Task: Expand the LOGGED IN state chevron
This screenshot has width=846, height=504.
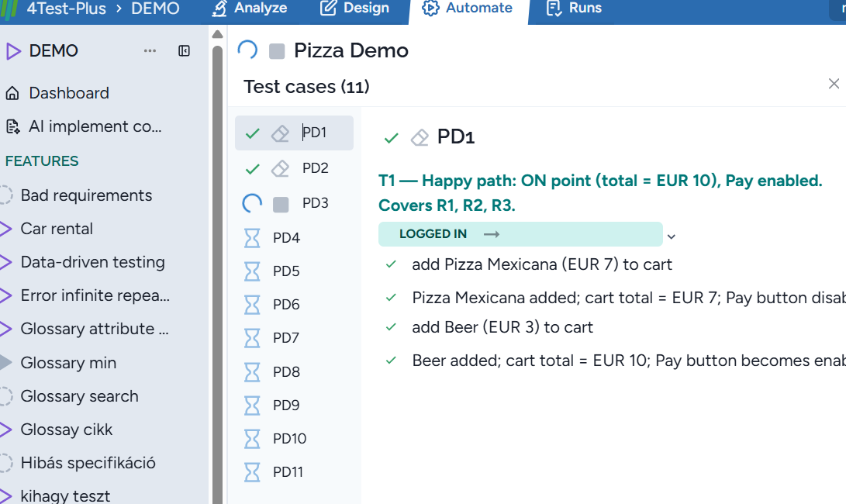Action: click(672, 236)
